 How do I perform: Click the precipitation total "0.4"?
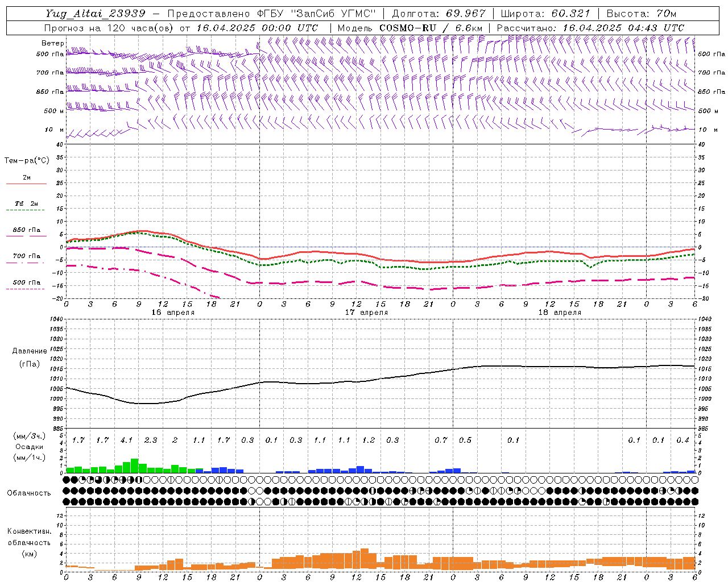click(x=682, y=440)
